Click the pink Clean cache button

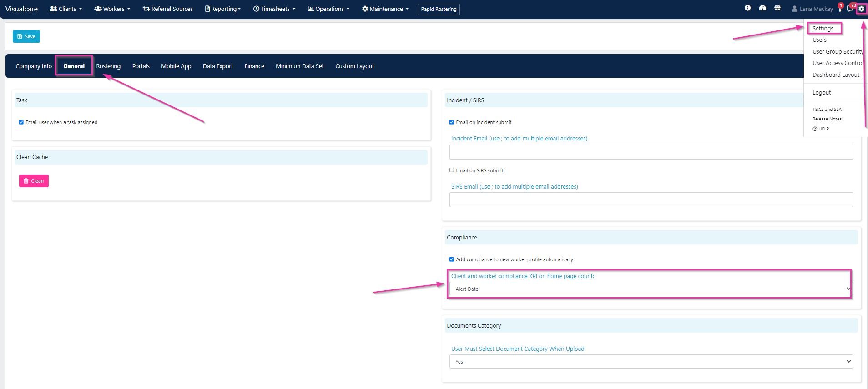coord(34,181)
